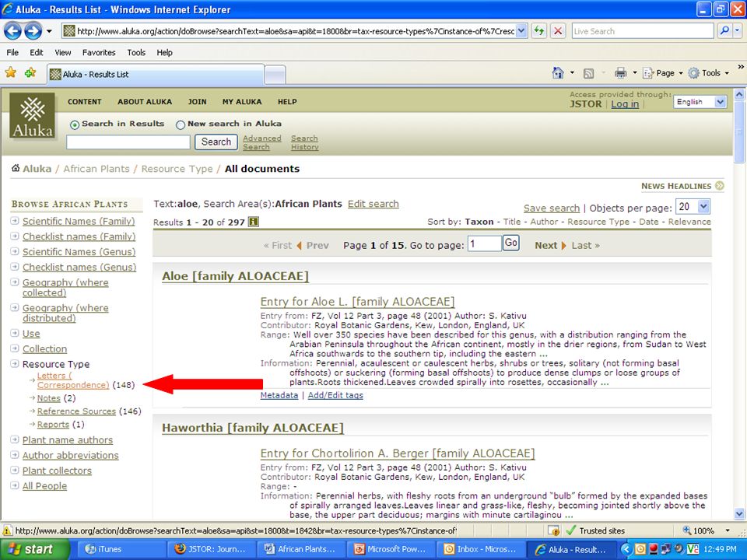
Task: Click the Letters (Correspondence) link
Action: [73, 380]
